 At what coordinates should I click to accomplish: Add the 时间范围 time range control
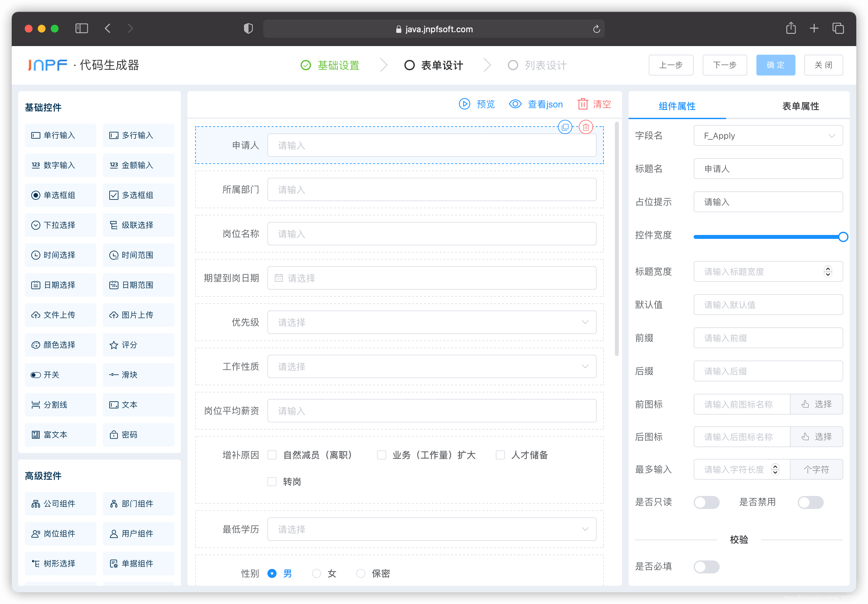138,255
